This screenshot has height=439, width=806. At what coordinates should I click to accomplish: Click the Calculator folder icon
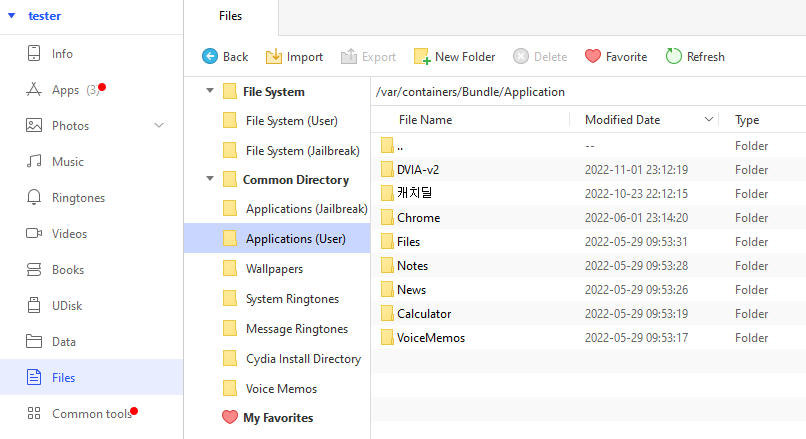click(387, 314)
